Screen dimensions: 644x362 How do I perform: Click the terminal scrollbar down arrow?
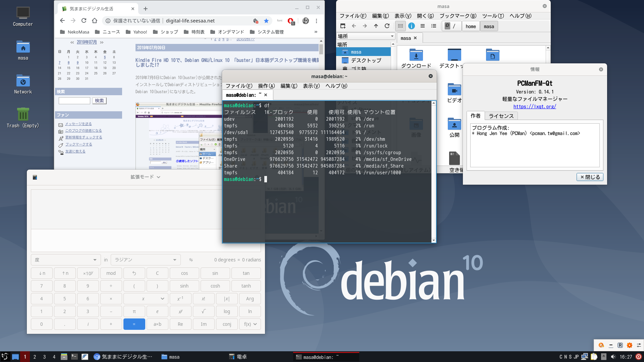(434, 240)
